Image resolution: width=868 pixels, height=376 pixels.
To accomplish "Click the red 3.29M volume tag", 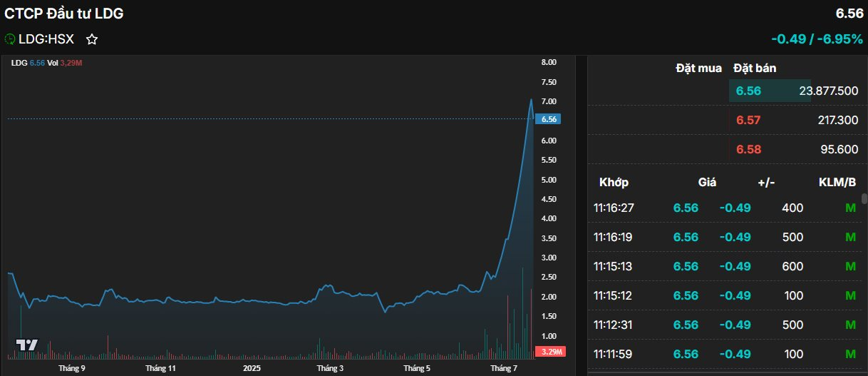I will tap(549, 352).
